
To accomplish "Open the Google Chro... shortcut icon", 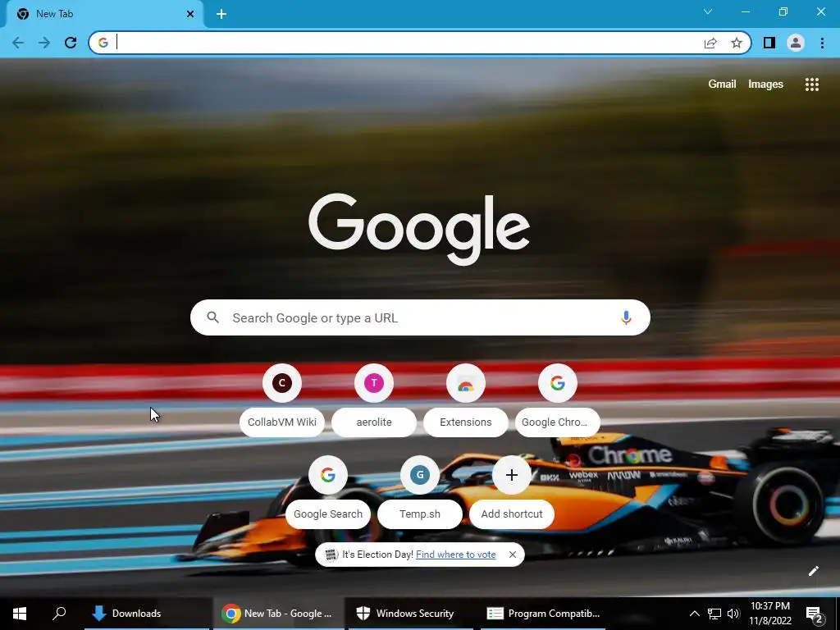I will pyautogui.click(x=558, y=383).
